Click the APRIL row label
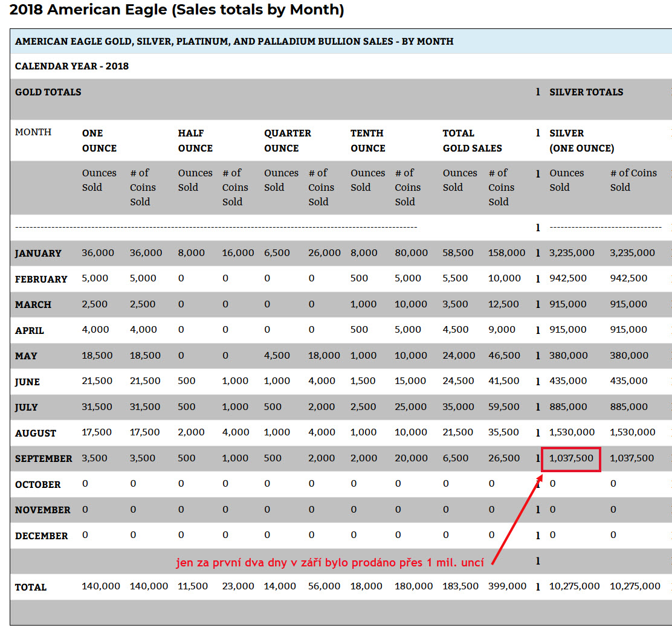The image size is (672, 628). [29, 330]
